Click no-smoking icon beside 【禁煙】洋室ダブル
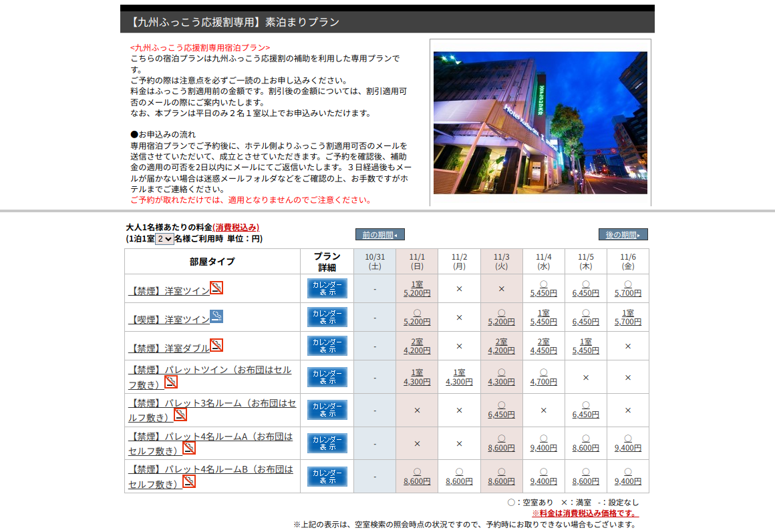 [216, 345]
